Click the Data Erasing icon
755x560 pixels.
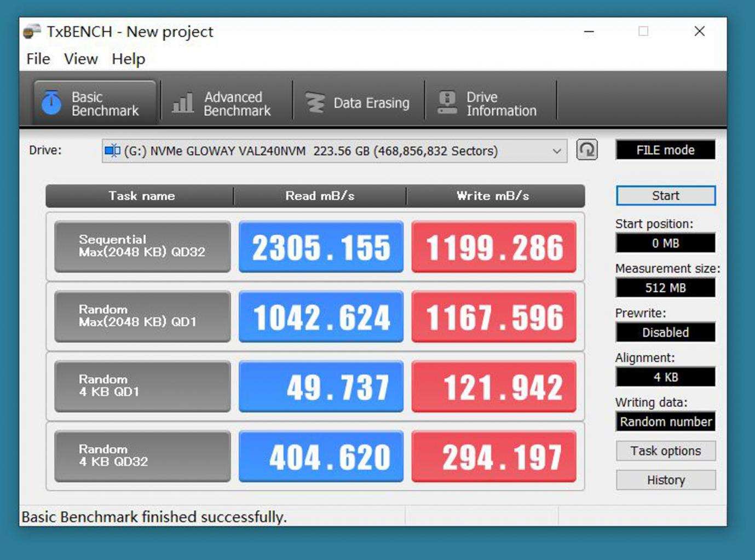[x=315, y=103]
